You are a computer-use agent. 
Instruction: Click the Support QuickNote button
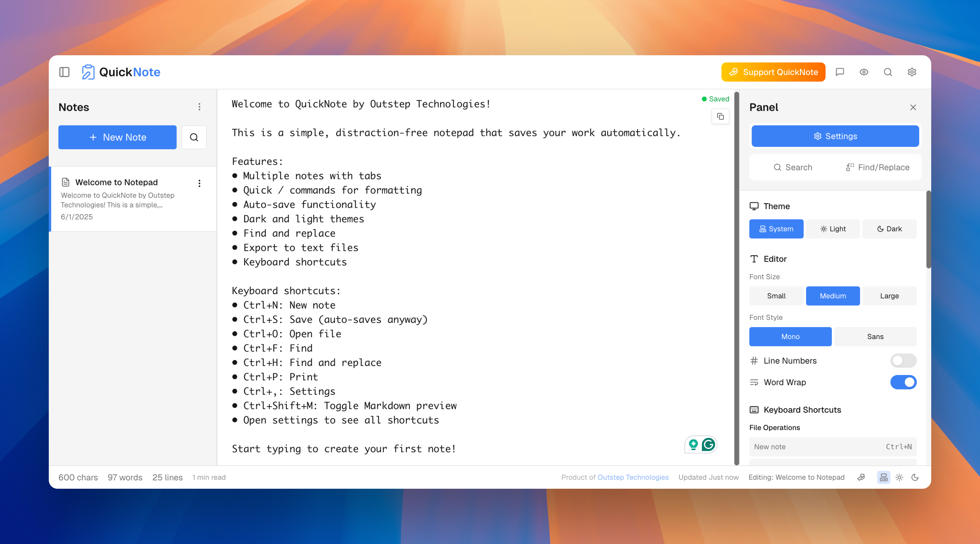773,72
